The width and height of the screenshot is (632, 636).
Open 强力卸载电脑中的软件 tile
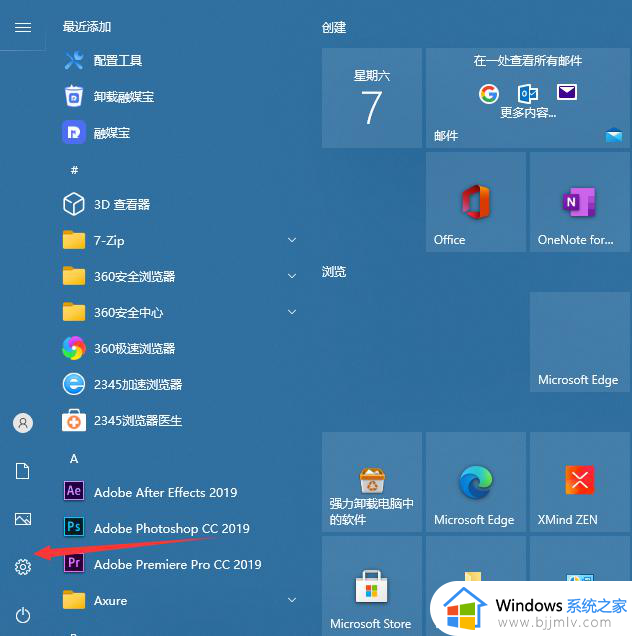tap(372, 482)
